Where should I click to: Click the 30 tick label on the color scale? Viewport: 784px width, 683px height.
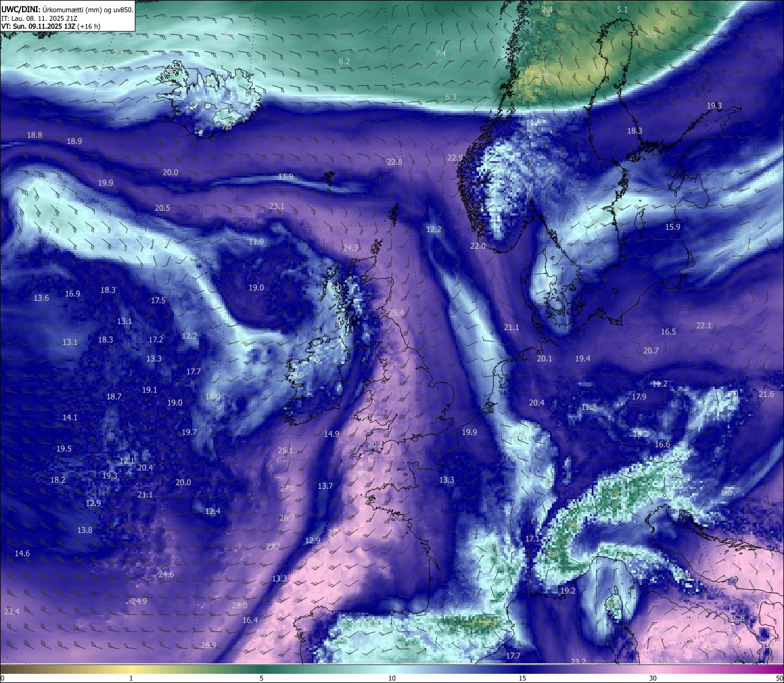point(653,678)
